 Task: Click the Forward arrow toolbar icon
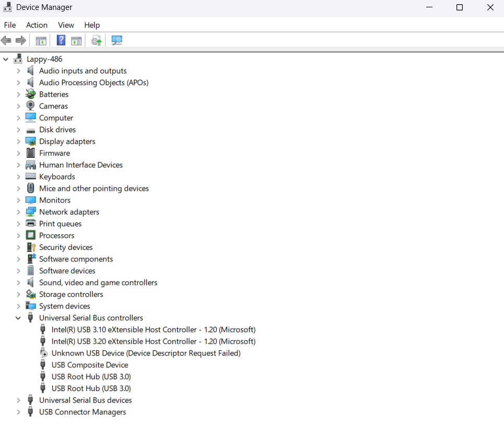(21, 41)
